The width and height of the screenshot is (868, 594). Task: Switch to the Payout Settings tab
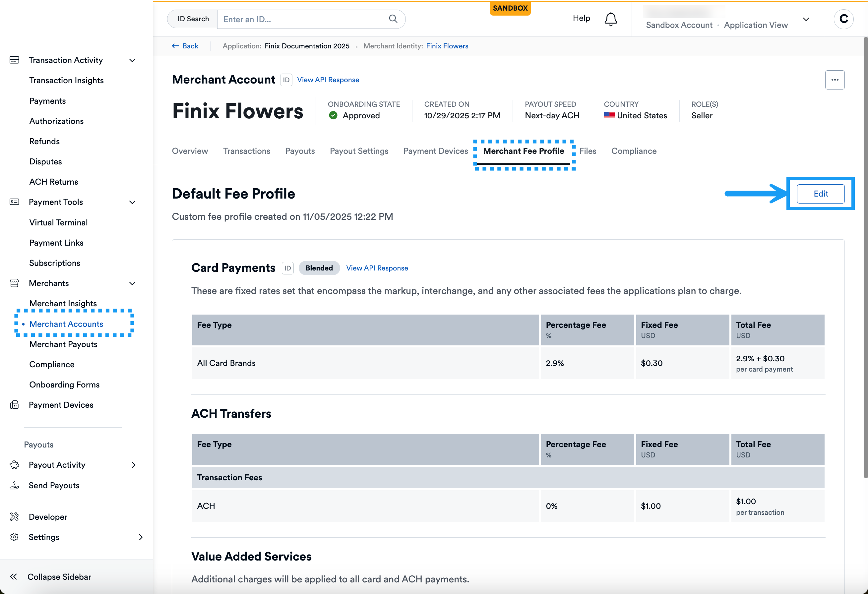tap(358, 151)
